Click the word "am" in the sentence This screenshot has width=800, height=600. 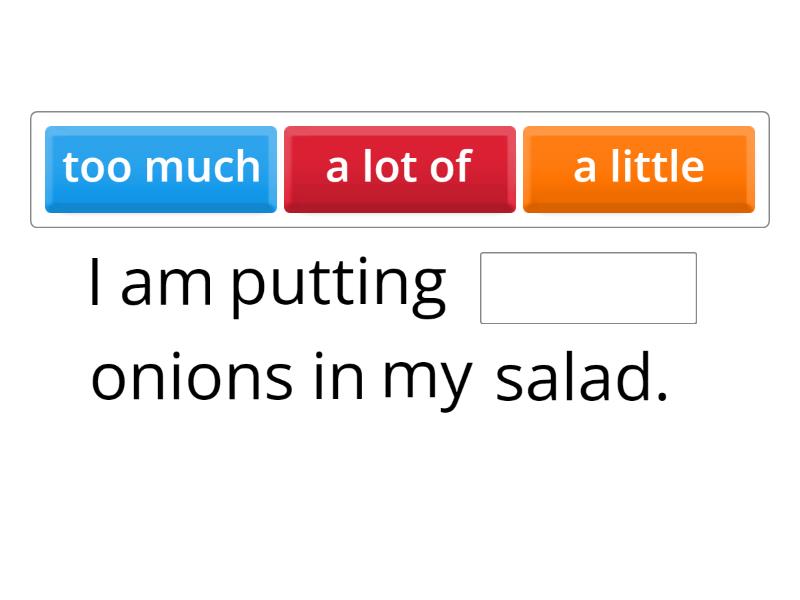pos(166,285)
